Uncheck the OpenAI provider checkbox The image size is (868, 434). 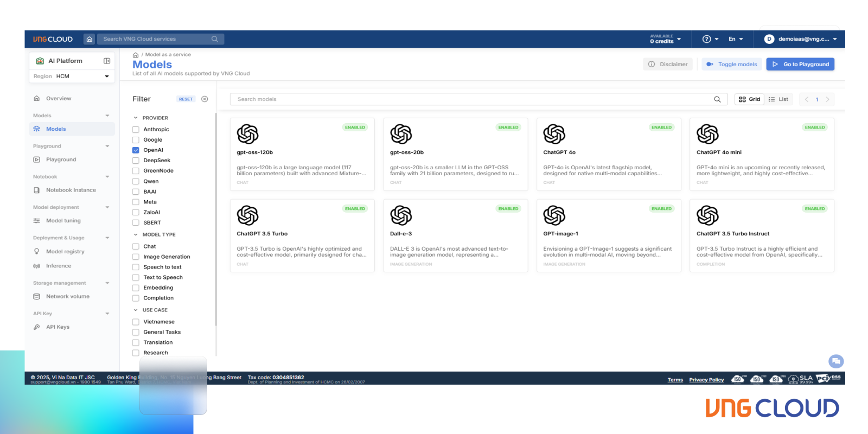click(136, 150)
